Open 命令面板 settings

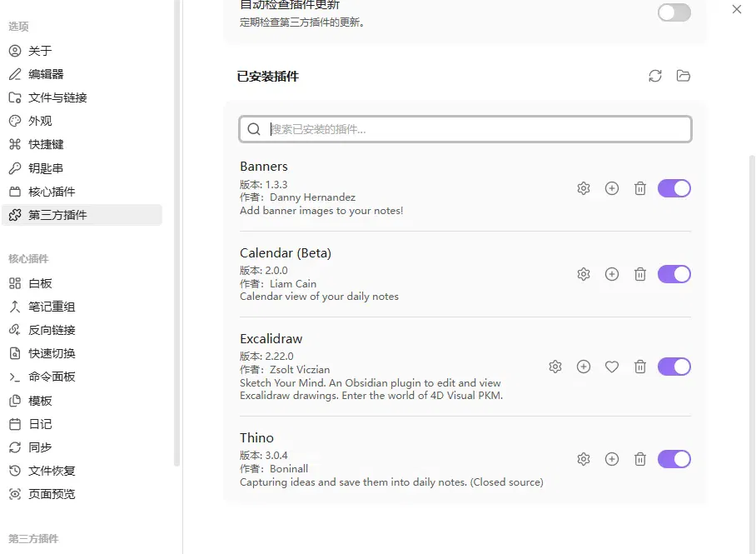82,377
